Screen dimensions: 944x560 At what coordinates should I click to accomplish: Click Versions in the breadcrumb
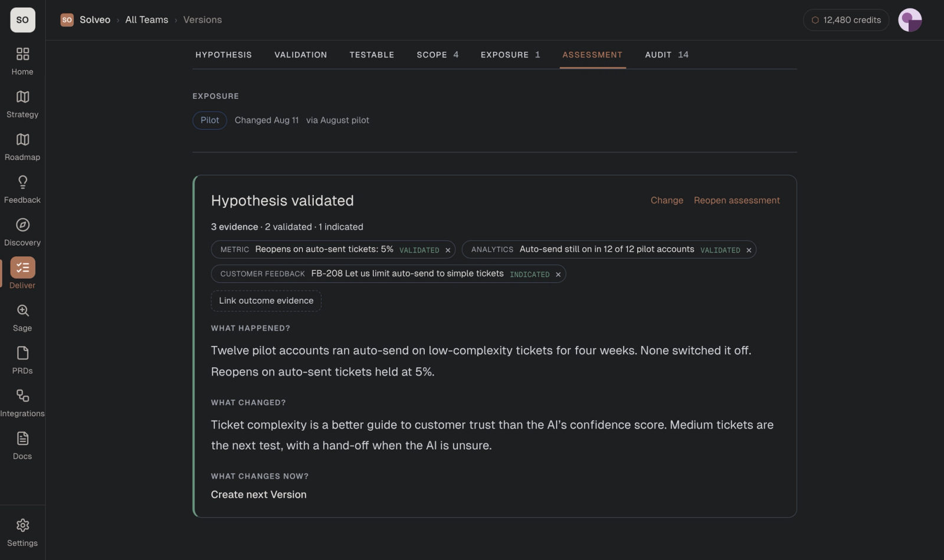pos(202,20)
